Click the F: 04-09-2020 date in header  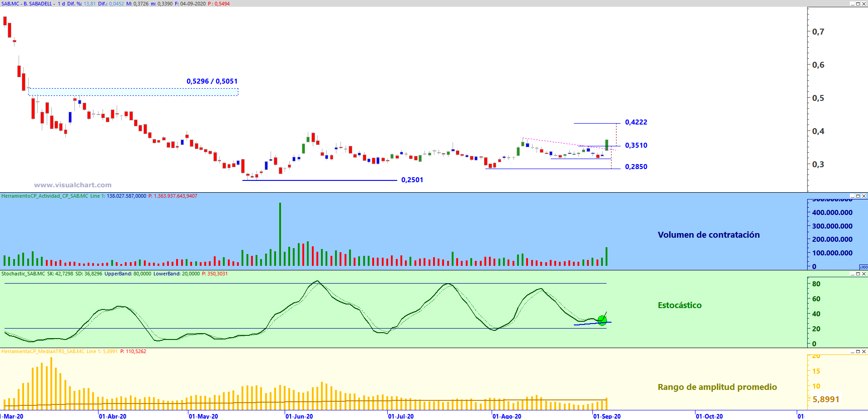coord(190,4)
